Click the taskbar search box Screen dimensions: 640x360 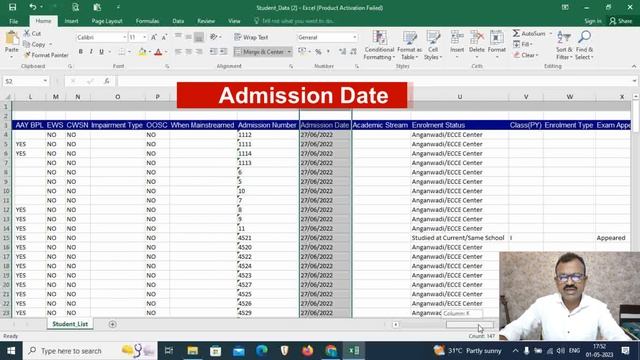[90, 351]
